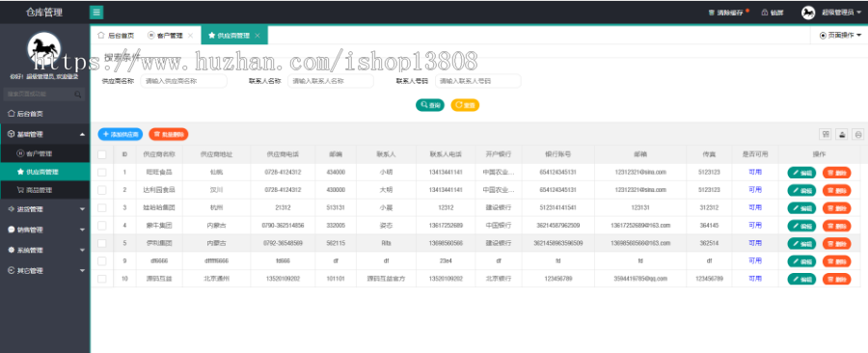
Task: Click the orange 批量删除 button
Action: [169, 134]
